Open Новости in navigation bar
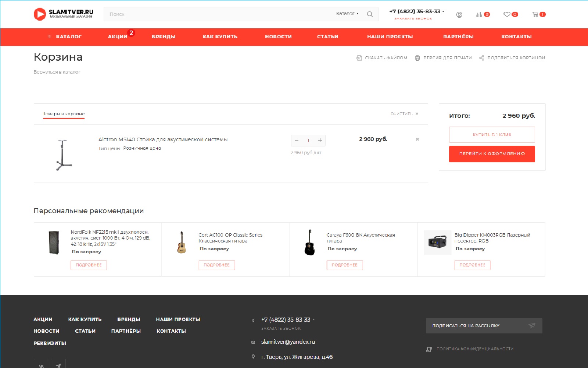The width and height of the screenshot is (588, 368). [x=278, y=37]
